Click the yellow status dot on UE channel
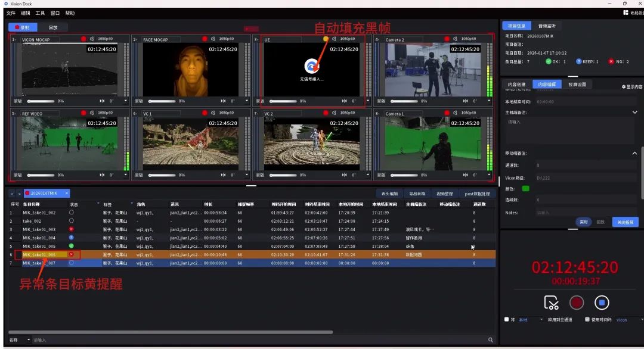Screen dimensions: 644x349 [326, 39]
